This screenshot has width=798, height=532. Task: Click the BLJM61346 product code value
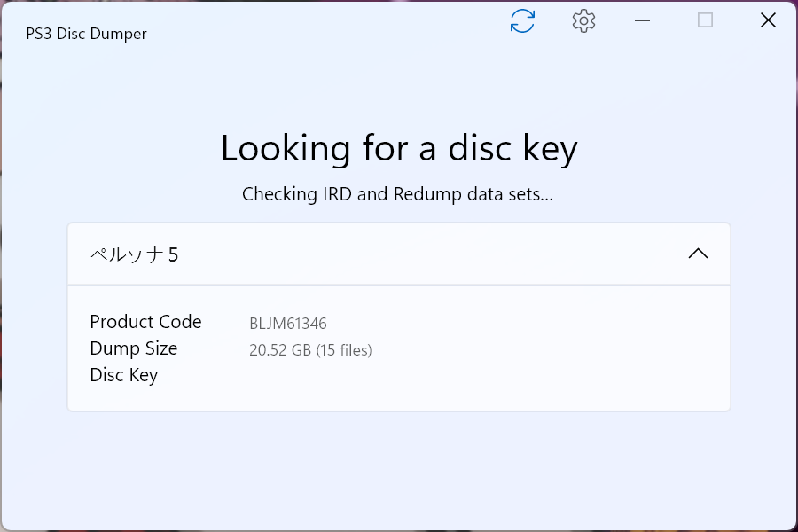pos(288,324)
